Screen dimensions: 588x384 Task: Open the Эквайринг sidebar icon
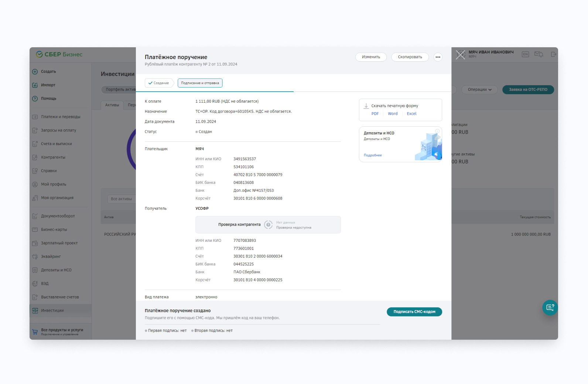[x=35, y=257]
